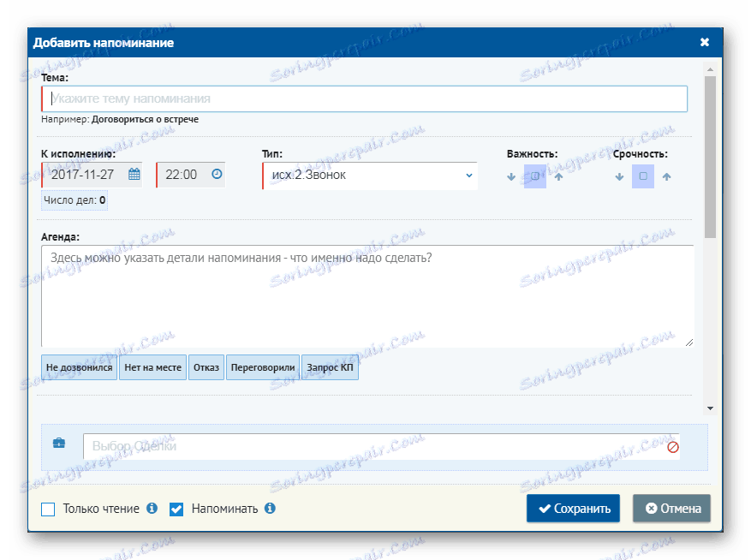This screenshot has width=751, height=560.
Task: Click the Число дел: 0 indicator
Action: [x=75, y=200]
